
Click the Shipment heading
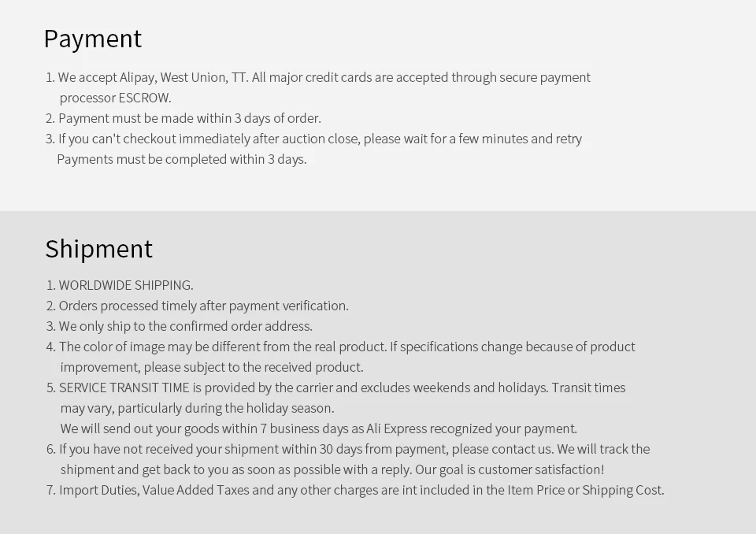(99, 249)
